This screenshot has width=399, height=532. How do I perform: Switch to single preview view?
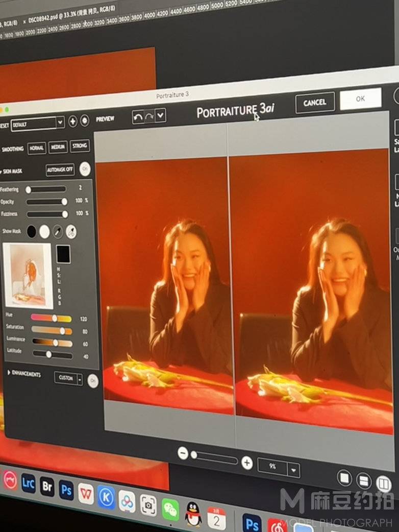click(344, 478)
